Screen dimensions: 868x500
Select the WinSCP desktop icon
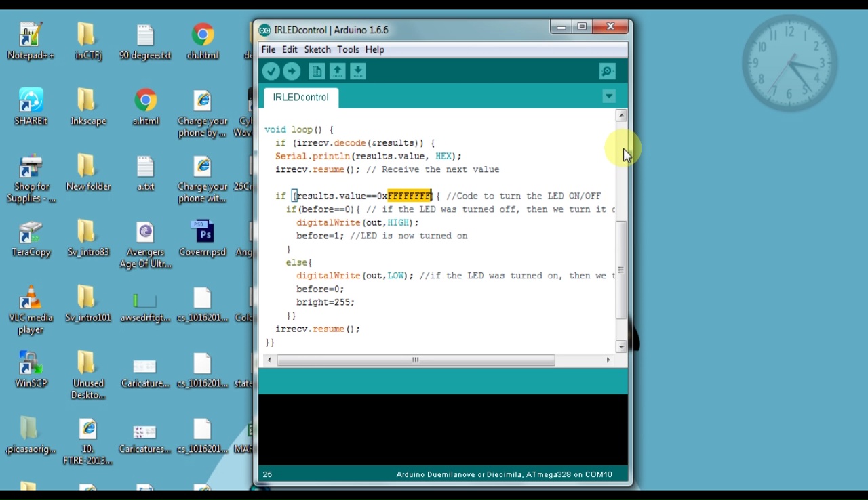31,369
